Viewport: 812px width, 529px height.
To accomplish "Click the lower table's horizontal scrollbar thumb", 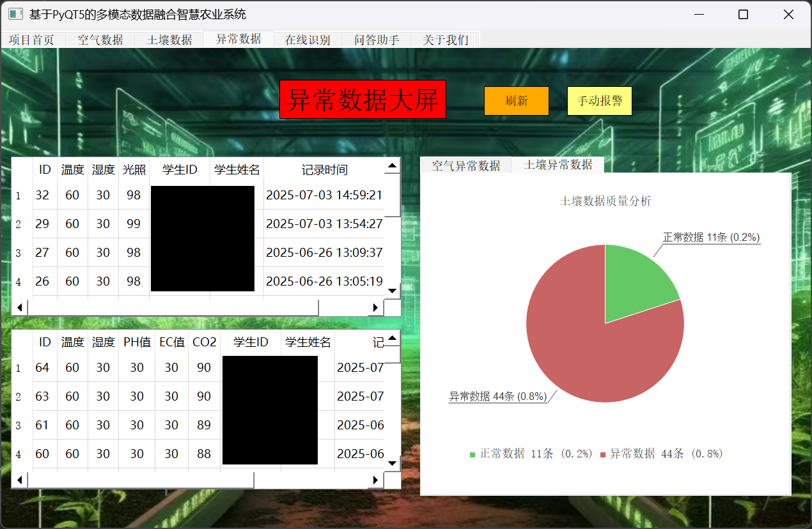I will tap(141, 480).
